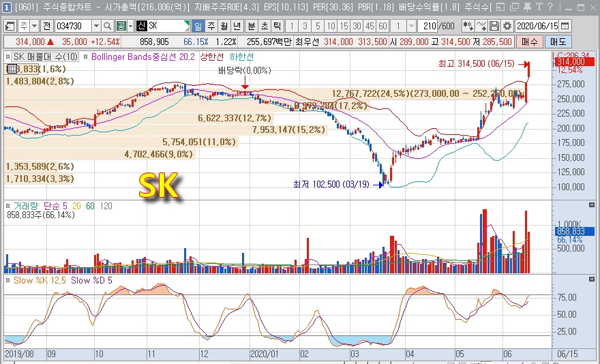The image size is (600, 364).
Task: Click the 배당락(0.00%) marker label
Action: [245, 70]
